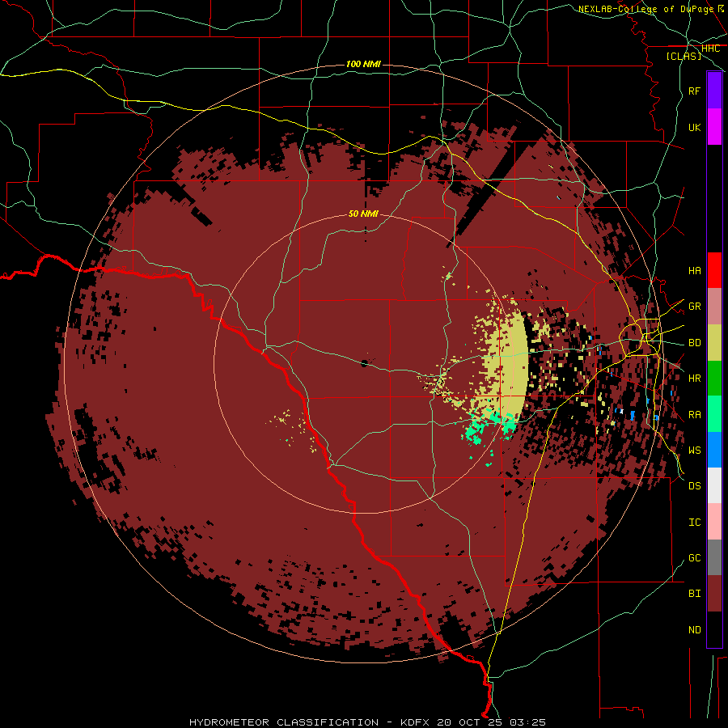Viewport: 728px width, 728px height.
Task: Click the bright green RA legend swatch
Action: click(714, 414)
